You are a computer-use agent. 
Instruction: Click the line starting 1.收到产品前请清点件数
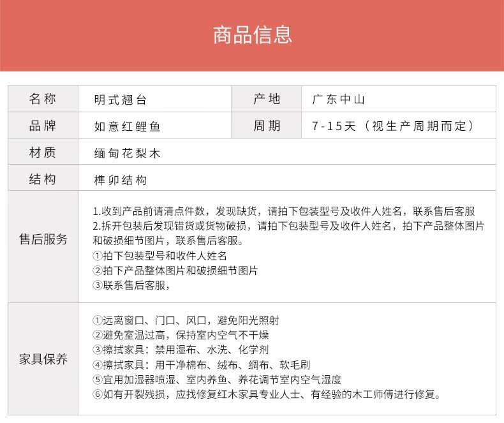[x=284, y=211]
